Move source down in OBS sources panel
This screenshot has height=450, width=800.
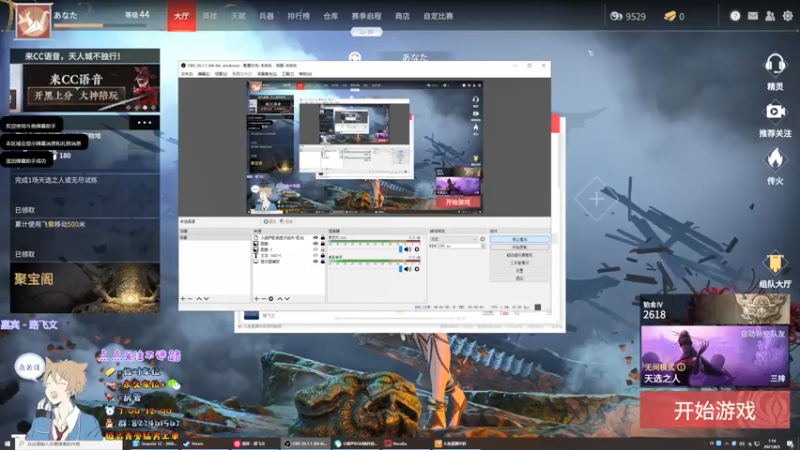[x=287, y=298]
